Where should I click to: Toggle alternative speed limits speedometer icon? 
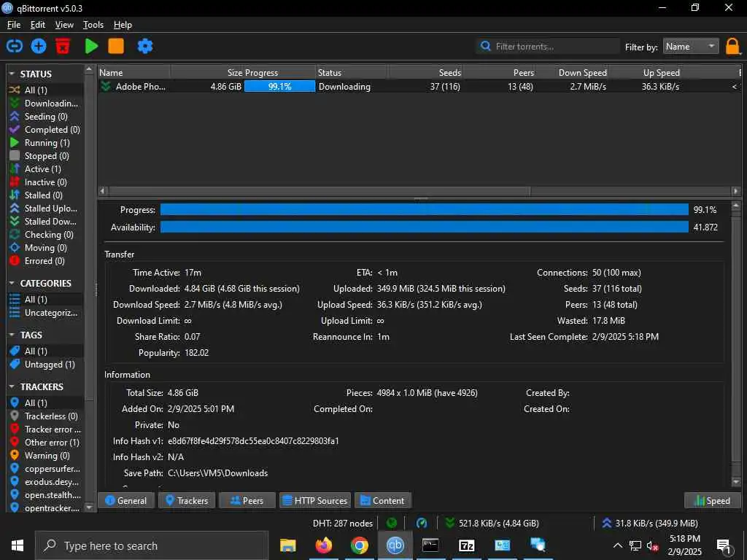coord(422,523)
